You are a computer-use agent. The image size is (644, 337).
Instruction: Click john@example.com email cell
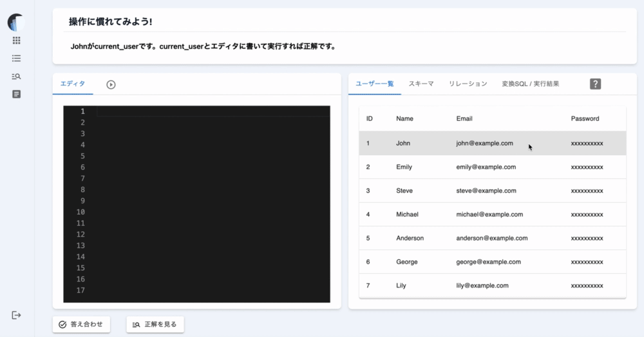[484, 143]
